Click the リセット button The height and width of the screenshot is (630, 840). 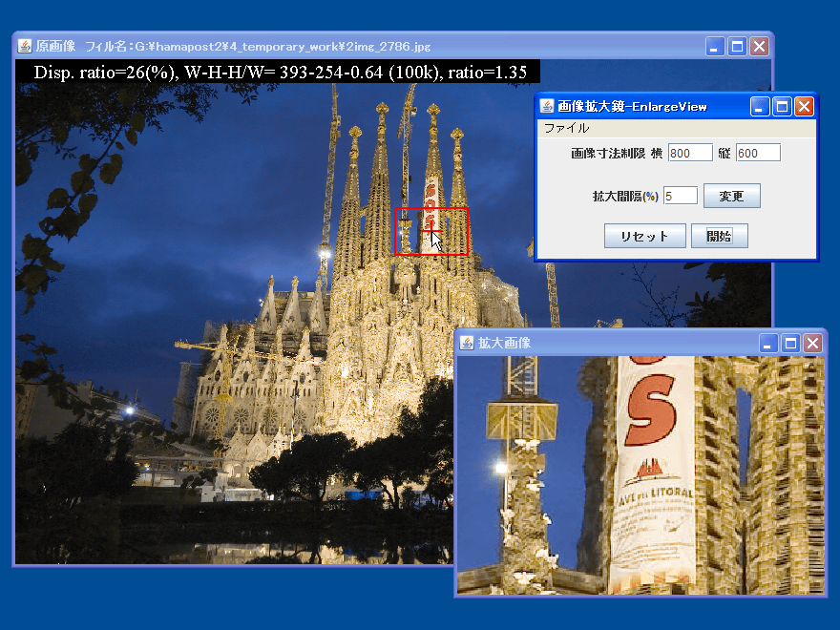pyautogui.click(x=644, y=236)
